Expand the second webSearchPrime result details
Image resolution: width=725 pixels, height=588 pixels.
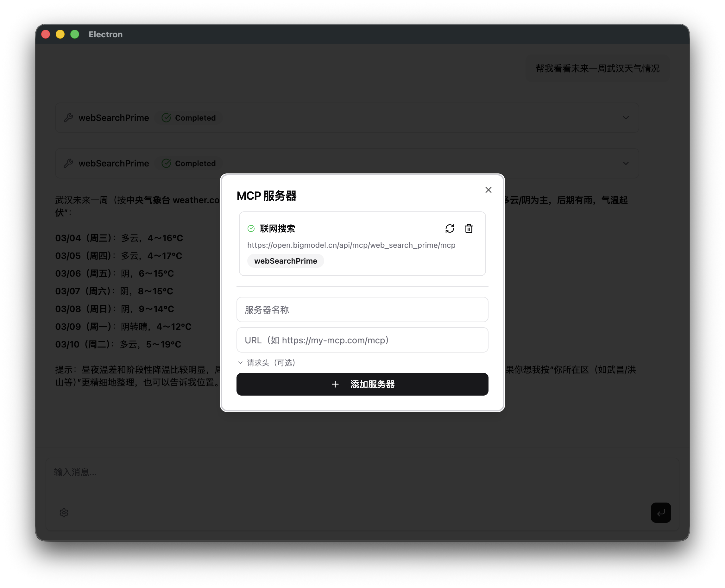(625, 163)
